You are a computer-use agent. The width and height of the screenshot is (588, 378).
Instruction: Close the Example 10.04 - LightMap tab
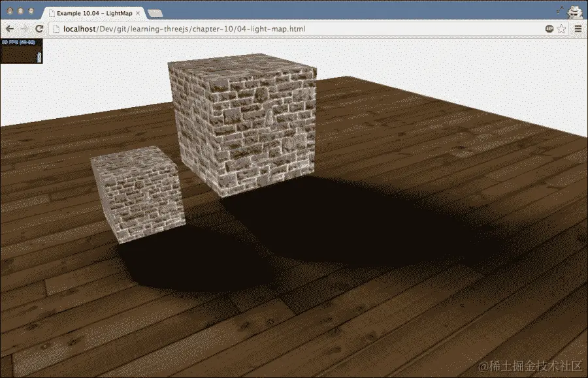coord(138,13)
